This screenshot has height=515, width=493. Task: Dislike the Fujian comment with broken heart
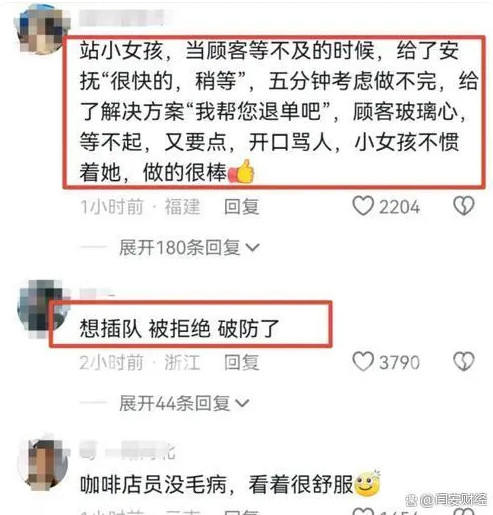point(464,206)
